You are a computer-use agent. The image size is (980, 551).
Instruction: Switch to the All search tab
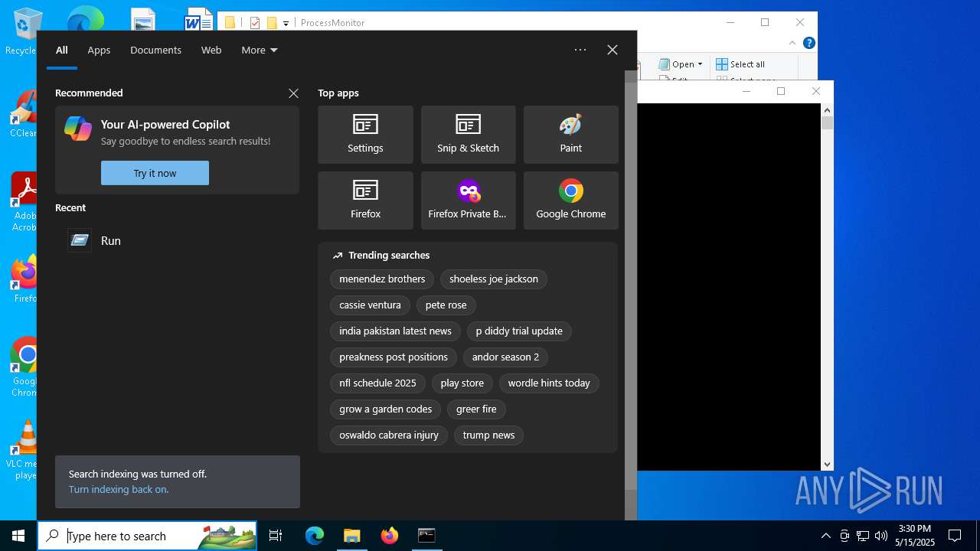pyautogui.click(x=62, y=51)
